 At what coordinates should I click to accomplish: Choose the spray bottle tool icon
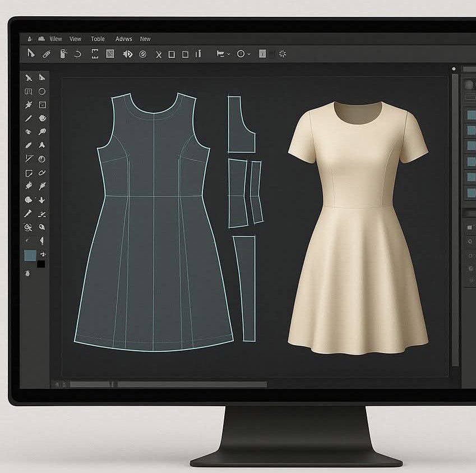[x=63, y=54]
